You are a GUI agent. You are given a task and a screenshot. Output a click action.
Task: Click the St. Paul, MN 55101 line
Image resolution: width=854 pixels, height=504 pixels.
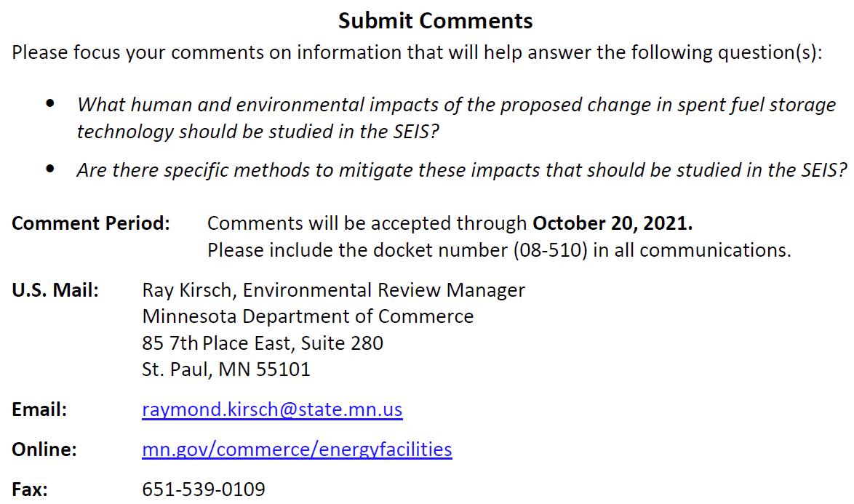click(226, 369)
